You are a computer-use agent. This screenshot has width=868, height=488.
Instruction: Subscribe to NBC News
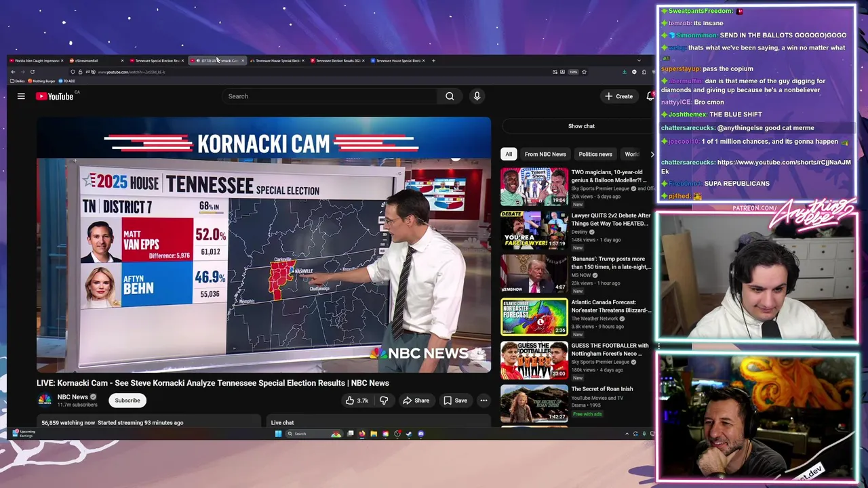coord(127,401)
